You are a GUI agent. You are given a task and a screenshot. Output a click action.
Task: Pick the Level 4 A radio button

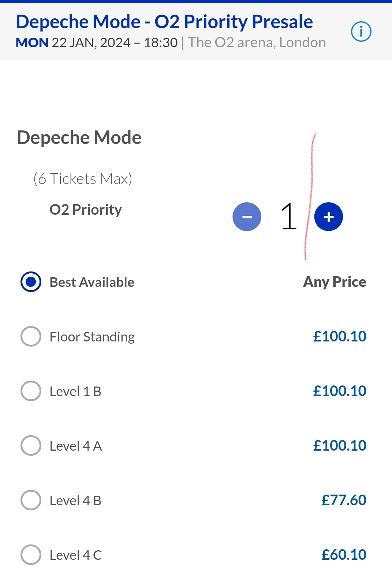click(31, 446)
